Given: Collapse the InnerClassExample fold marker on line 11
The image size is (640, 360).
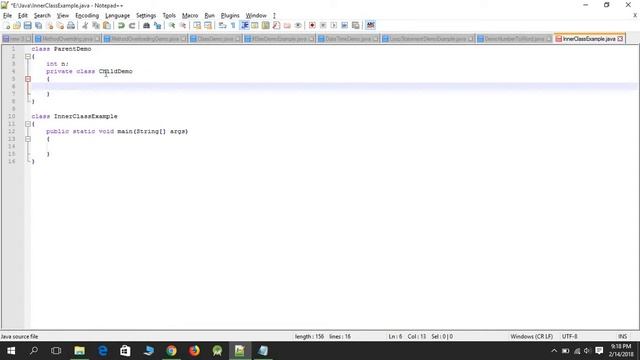Looking at the screenshot, I should (x=28, y=124).
